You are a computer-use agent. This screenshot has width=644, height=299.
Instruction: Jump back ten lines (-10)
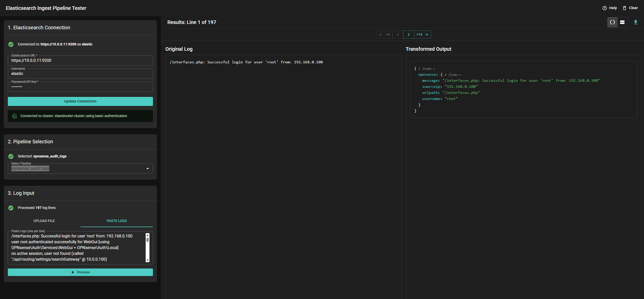pyautogui.click(x=384, y=35)
